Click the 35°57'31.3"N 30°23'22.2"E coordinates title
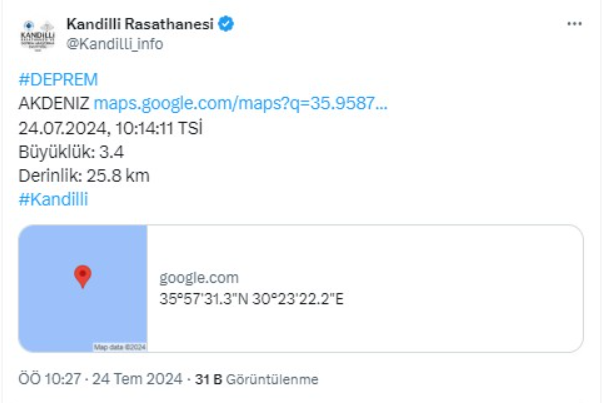This screenshot has width=602, height=403. pos(252,298)
